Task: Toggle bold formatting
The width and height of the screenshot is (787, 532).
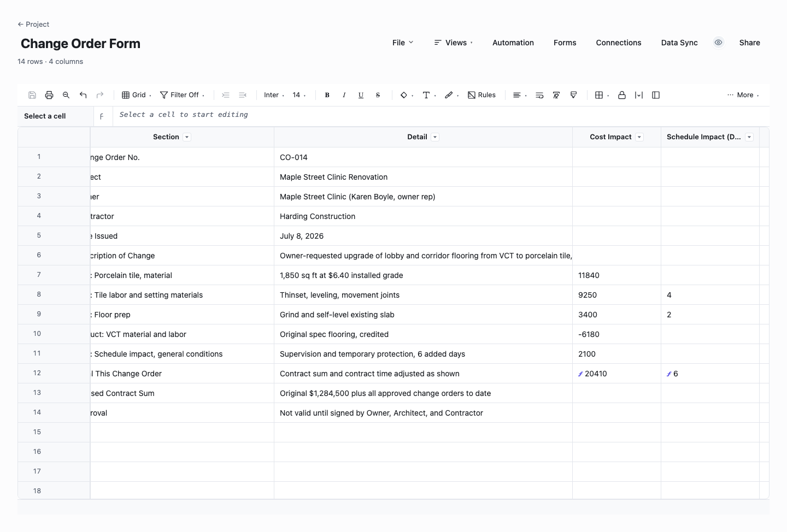Action: [327, 95]
